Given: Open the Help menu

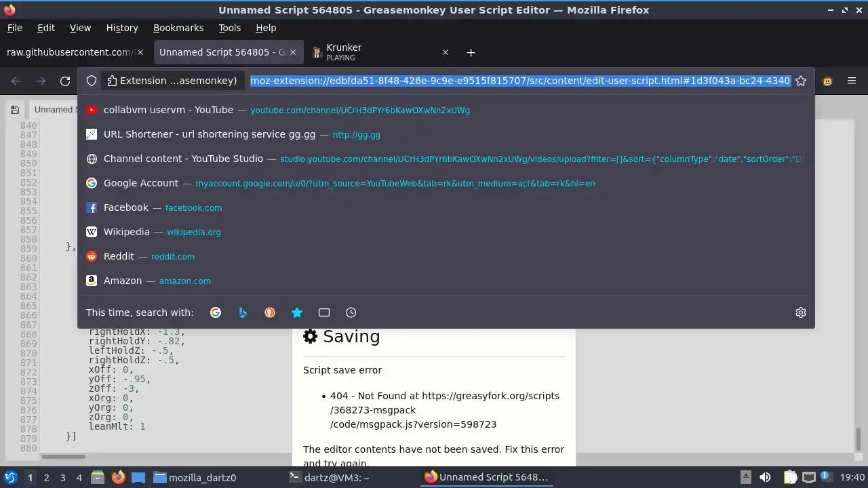Looking at the screenshot, I should tap(266, 28).
